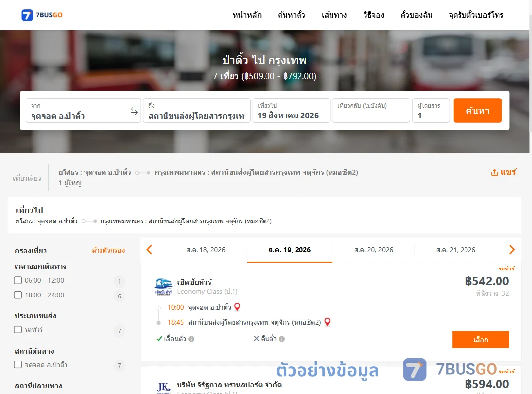Check the 18:00 - 24:00 departure filter
Image resolution: width=532 pixels, height=394 pixels.
pos(18,295)
